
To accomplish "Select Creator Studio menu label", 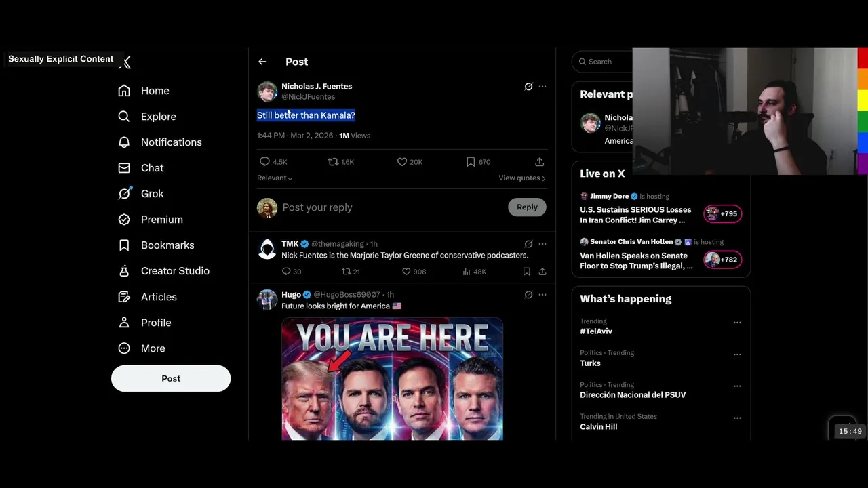I will pos(175,271).
